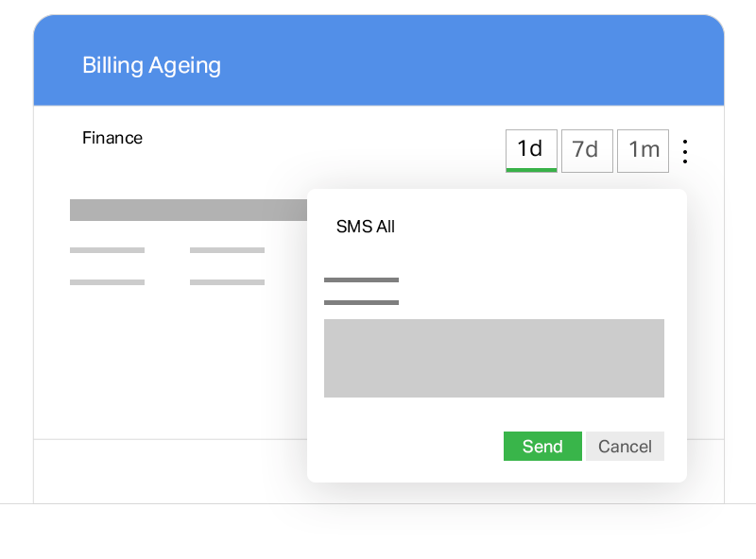Click the Finance section label
The width and height of the screenshot is (756, 559).
pyautogui.click(x=112, y=138)
